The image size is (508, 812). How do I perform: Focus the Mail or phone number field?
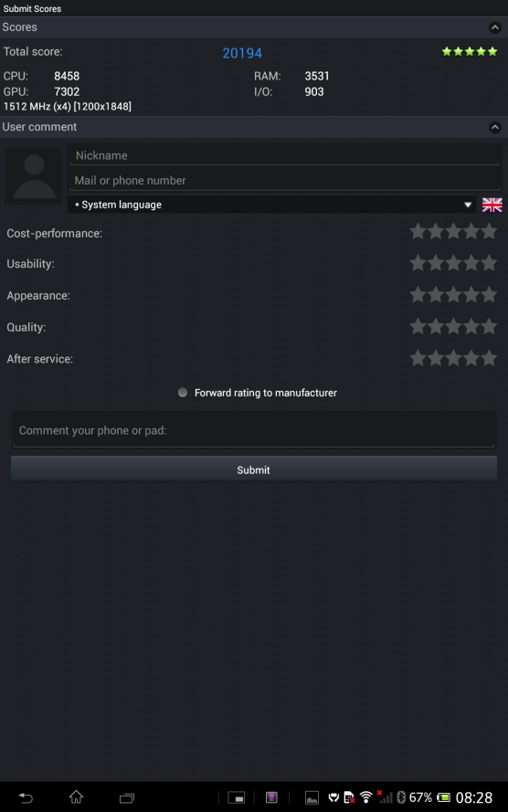pyautogui.click(x=285, y=180)
